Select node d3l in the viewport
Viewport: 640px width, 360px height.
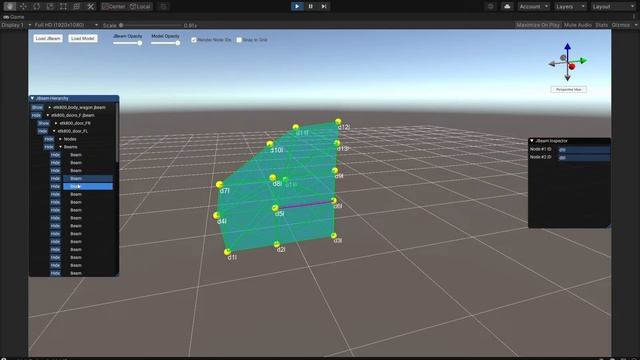click(x=334, y=236)
